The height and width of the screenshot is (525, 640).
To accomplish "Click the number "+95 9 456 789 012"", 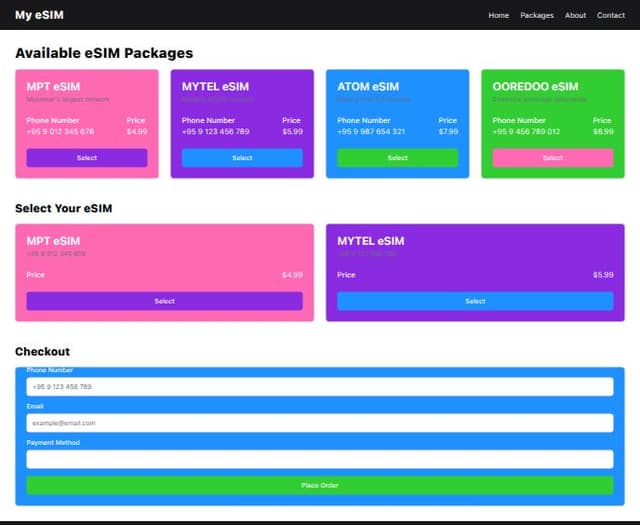I will coord(526,131).
